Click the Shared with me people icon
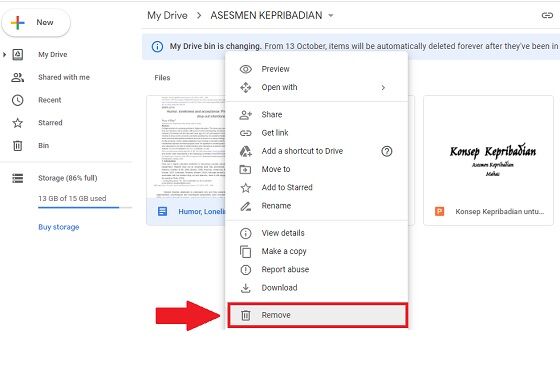560x385 pixels. click(18, 77)
